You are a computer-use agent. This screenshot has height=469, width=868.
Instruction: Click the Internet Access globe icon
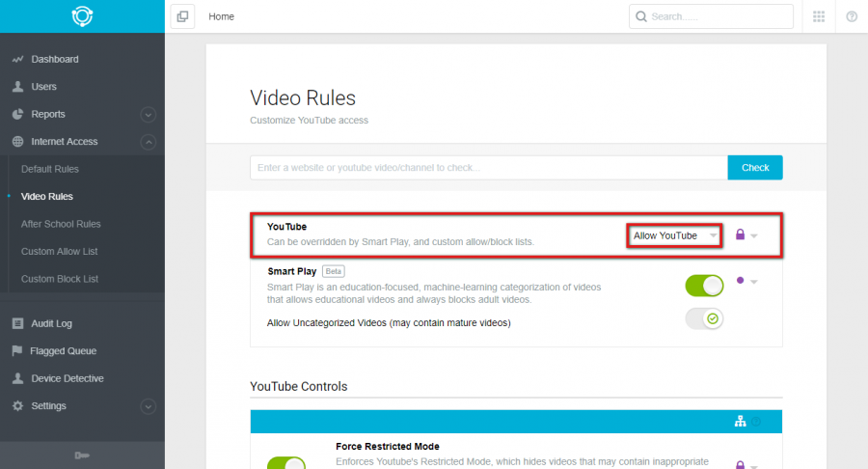point(17,141)
